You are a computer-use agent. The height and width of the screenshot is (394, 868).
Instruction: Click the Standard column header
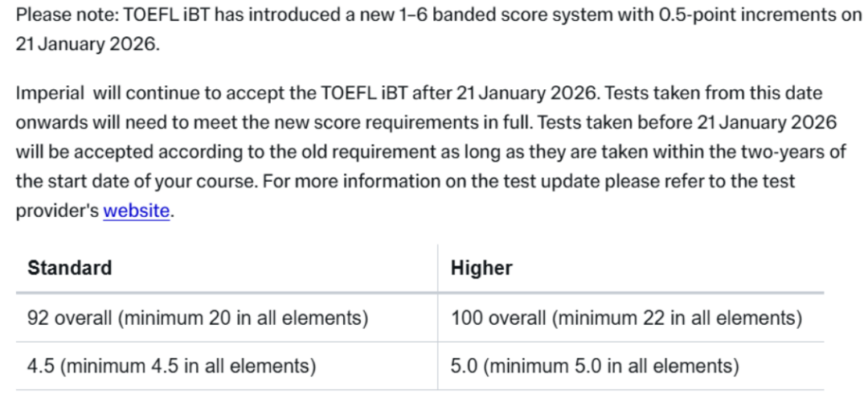[x=70, y=268]
